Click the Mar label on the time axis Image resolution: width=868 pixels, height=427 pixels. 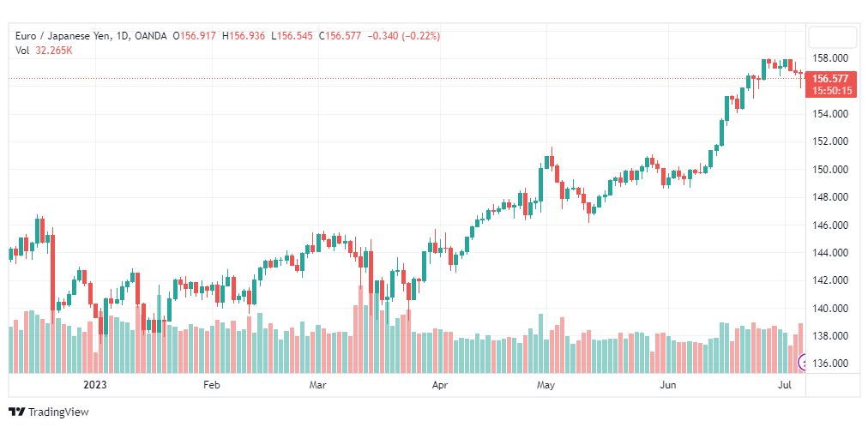317,385
